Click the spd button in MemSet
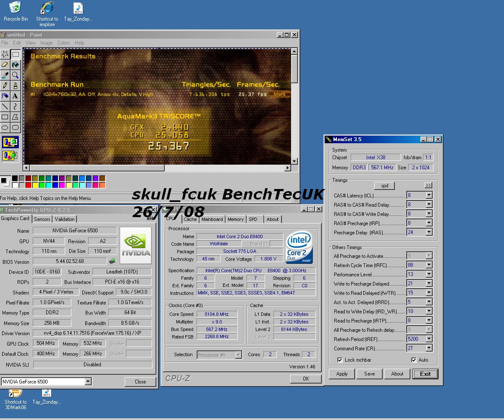Image resolution: width=504 pixels, height=420 pixels. point(385,185)
